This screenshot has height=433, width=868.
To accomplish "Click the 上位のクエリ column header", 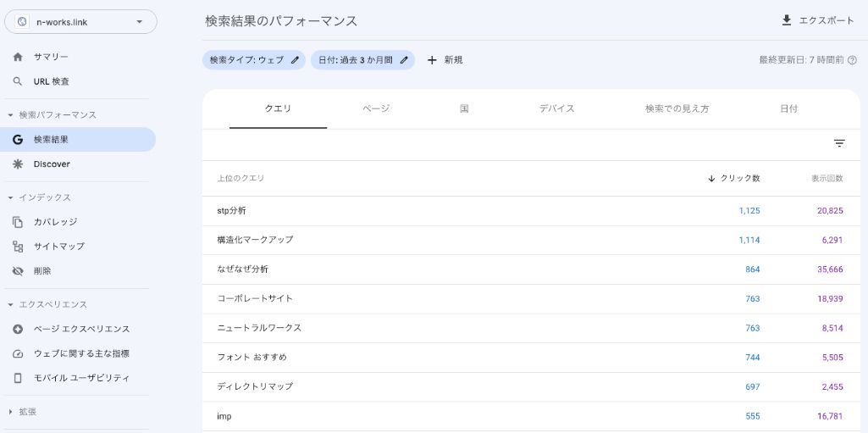I will click(x=240, y=178).
